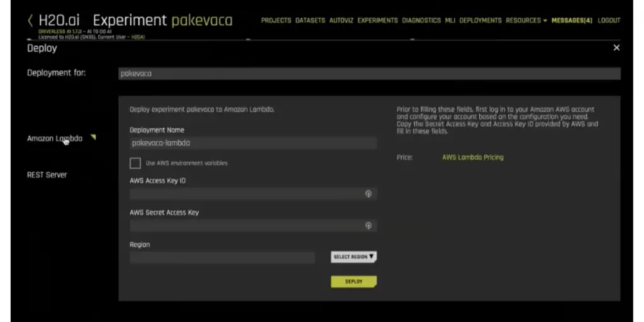Viewport: 644px width, 322px height.
Task: Click the 'Price:' label
Action: (404, 157)
